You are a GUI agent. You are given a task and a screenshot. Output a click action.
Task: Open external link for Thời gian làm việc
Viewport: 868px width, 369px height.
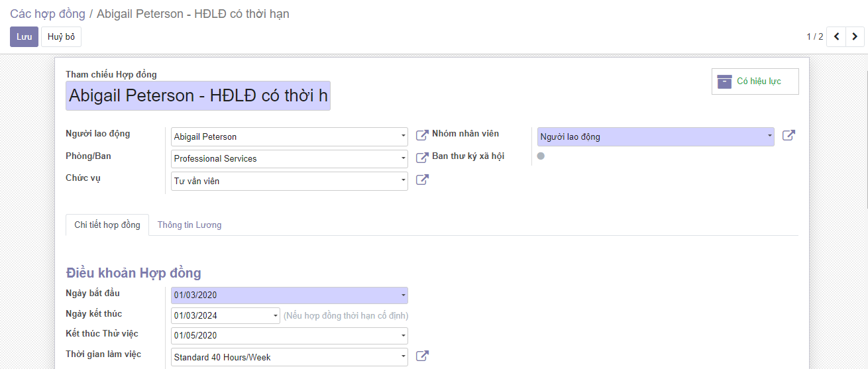[422, 356]
